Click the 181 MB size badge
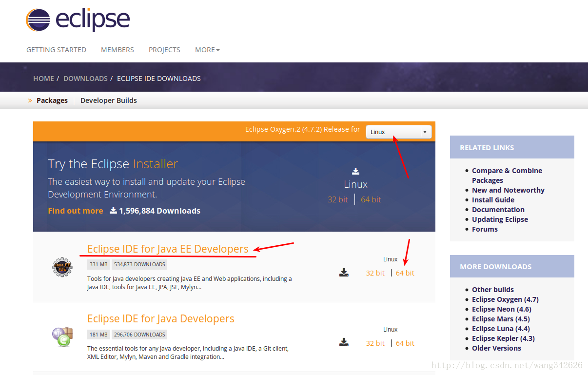The height and width of the screenshot is (375, 588). tap(98, 335)
